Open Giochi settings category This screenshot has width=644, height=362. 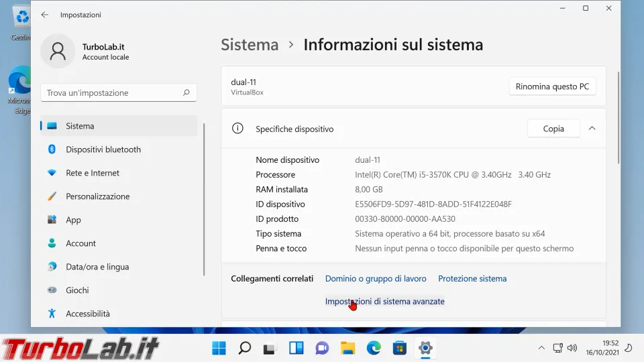(77, 290)
